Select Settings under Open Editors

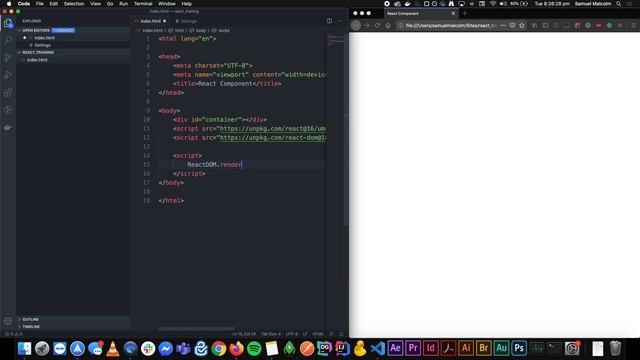click(x=42, y=45)
